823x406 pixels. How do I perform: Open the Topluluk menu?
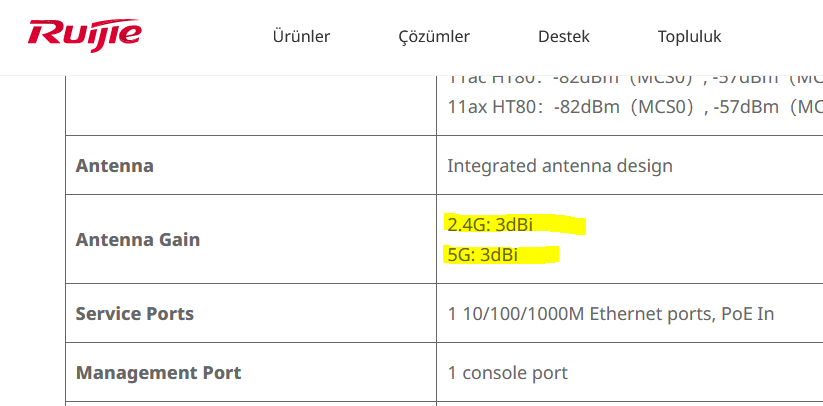tap(690, 37)
